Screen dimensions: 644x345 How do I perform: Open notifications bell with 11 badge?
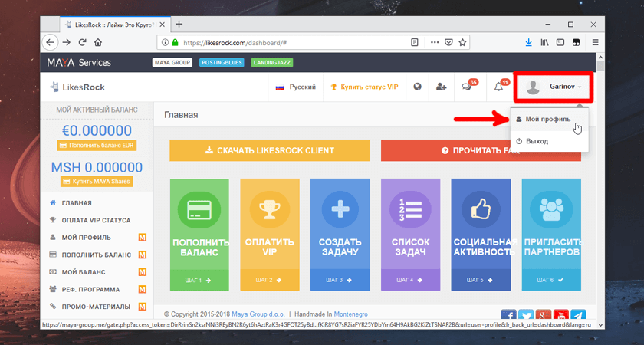point(501,86)
